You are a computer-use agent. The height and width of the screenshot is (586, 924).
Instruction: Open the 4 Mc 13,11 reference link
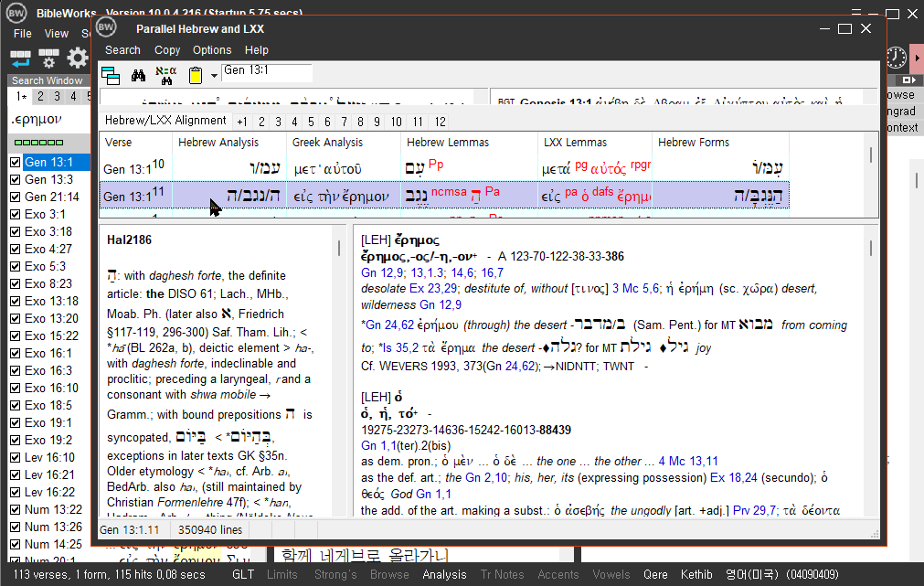point(687,461)
